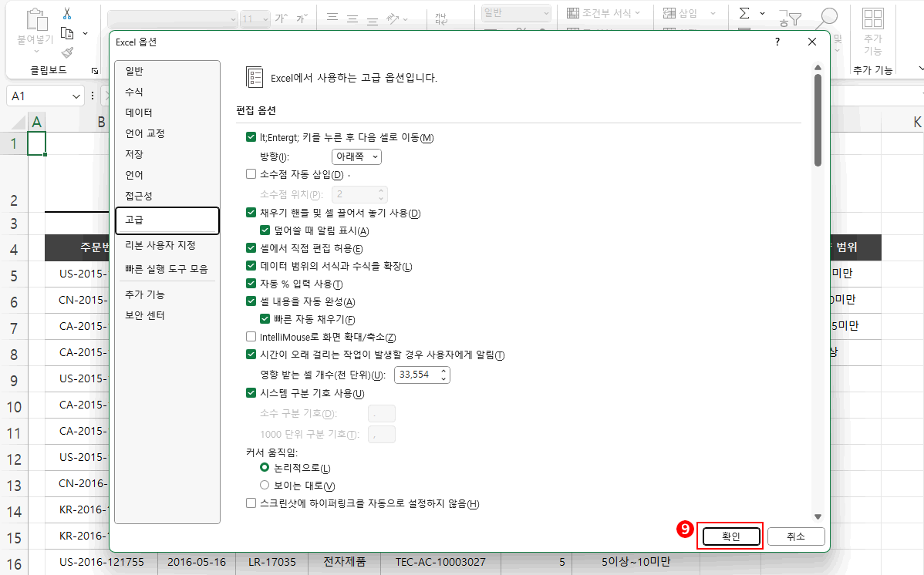Expand the AutoSum dropdown arrow
The height and width of the screenshot is (575, 924).
pyautogui.click(x=762, y=13)
